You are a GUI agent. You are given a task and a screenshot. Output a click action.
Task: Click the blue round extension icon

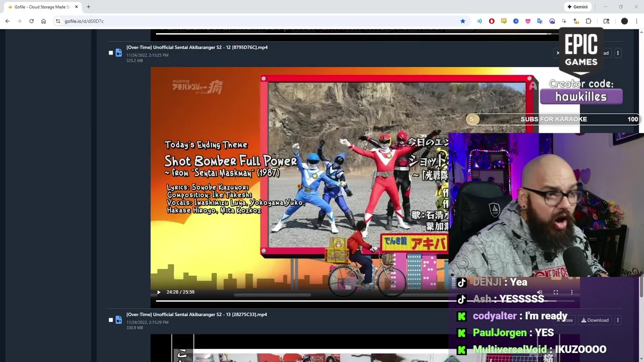click(x=516, y=21)
